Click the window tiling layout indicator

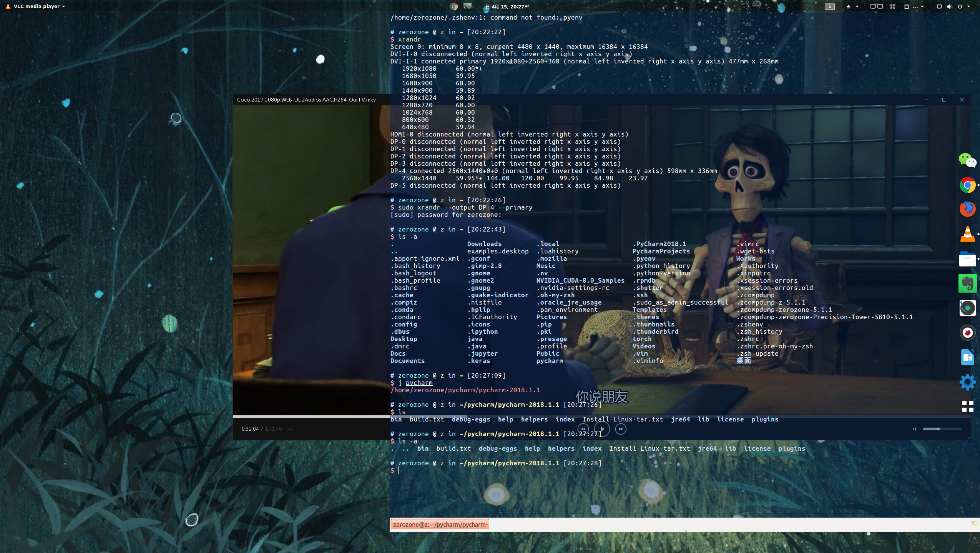(x=893, y=6)
